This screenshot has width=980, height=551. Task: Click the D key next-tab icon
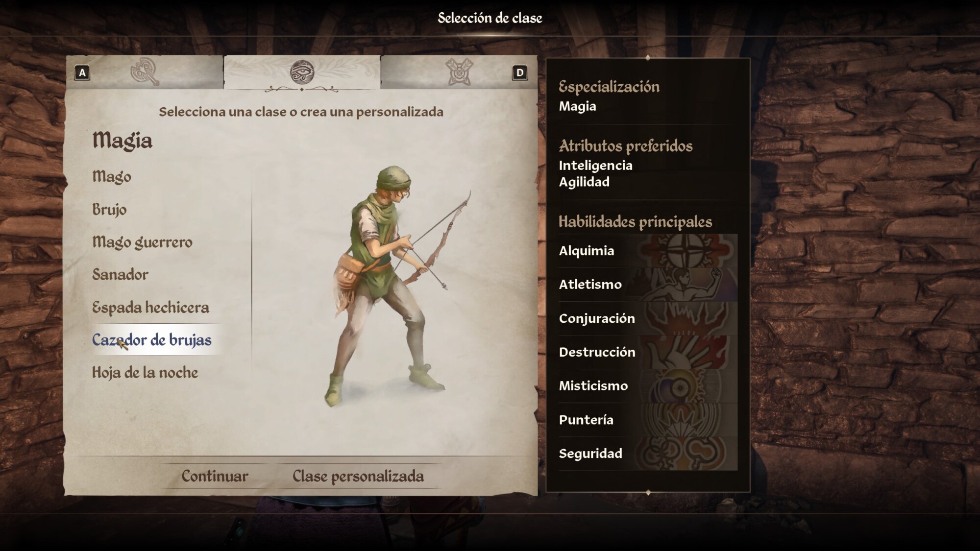point(519,73)
